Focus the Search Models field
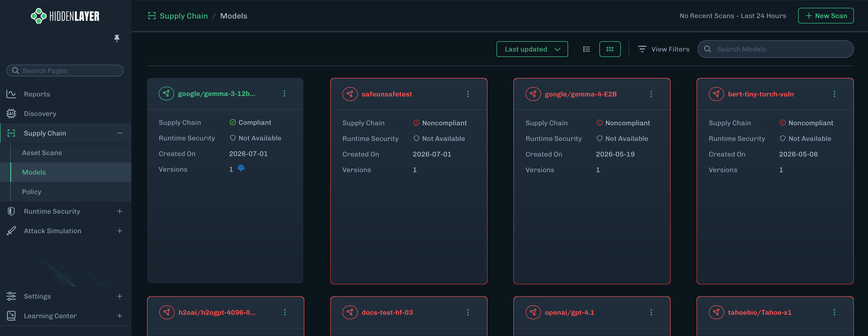Screen dimensions: 868x336 [775, 49]
